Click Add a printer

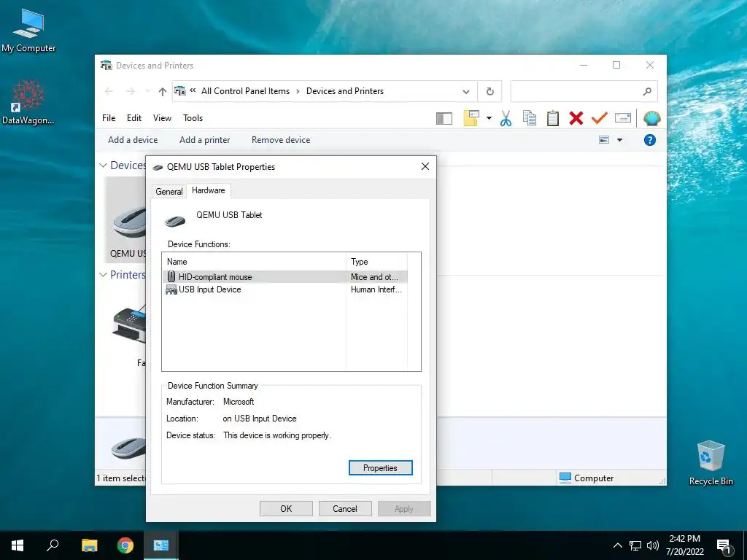[204, 140]
